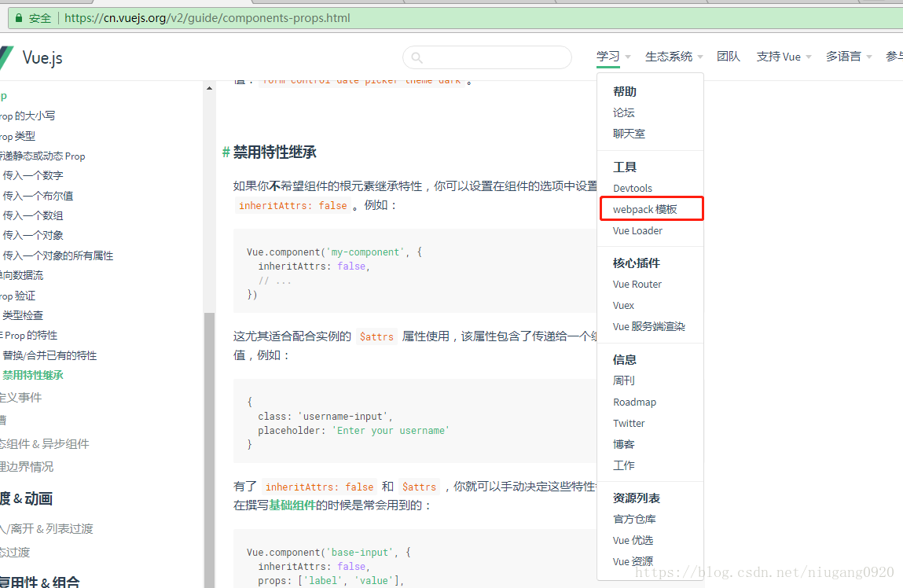Image resolution: width=903 pixels, height=588 pixels.
Task: Go to sidebar link 传入一个对象
Action: (33, 235)
